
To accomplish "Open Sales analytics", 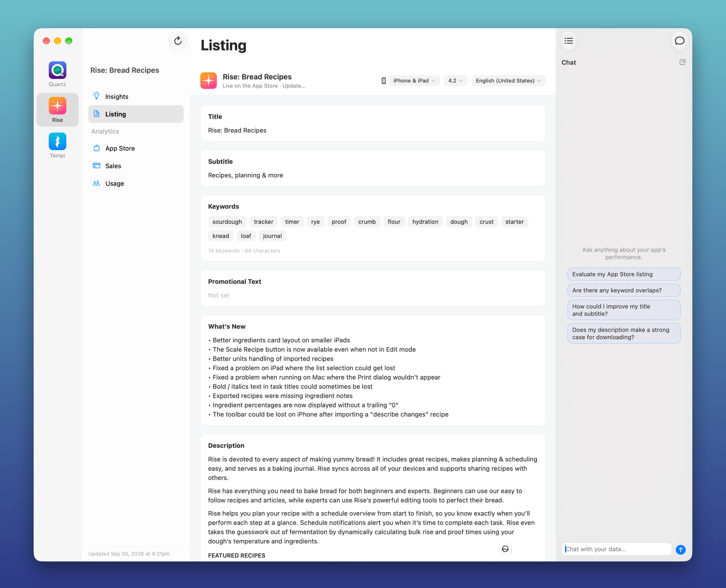I will click(136, 166).
